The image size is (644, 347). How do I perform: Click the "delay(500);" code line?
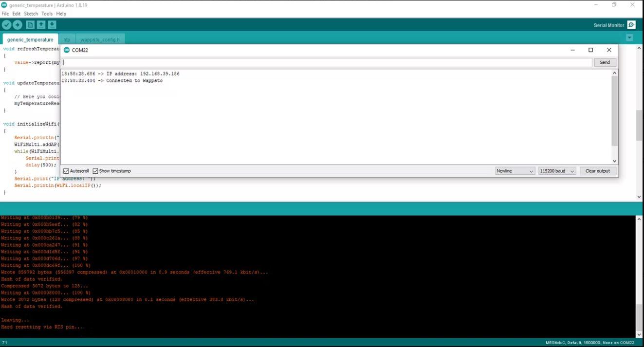coord(41,165)
